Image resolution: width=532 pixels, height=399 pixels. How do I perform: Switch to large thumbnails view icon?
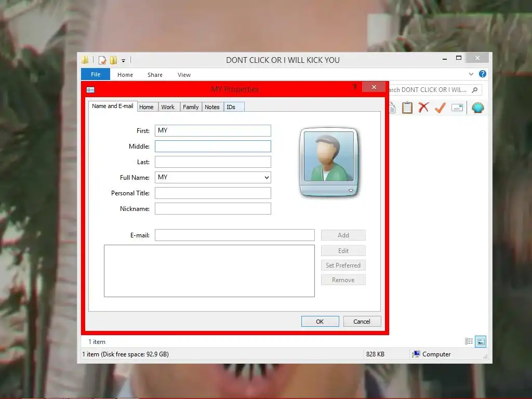(481, 341)
